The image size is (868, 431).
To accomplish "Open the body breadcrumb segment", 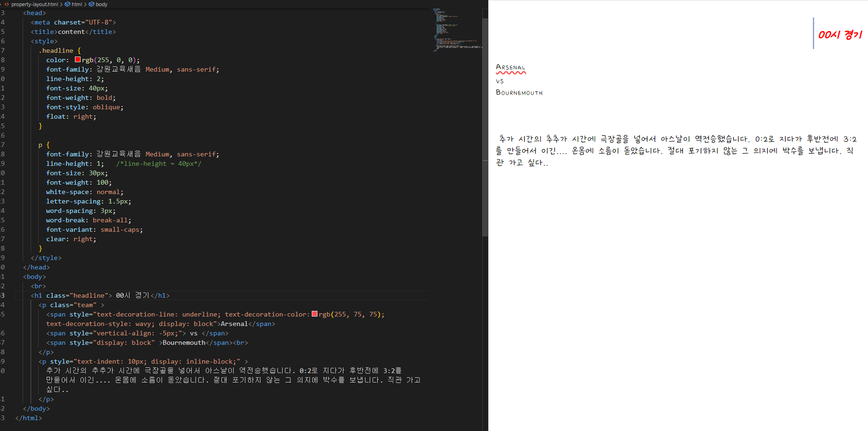I will pos(102,4).
